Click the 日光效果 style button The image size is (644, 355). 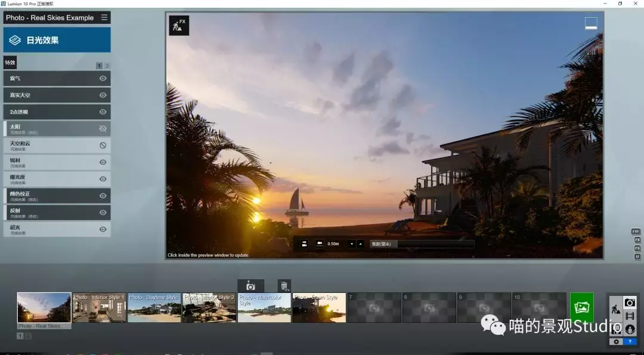(x=57, y=40)
